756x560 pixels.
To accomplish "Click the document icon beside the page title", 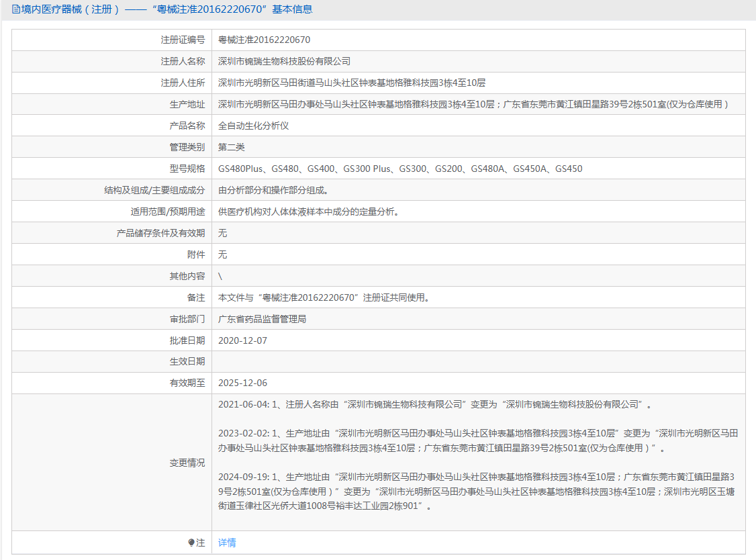I will pos(16,9).
